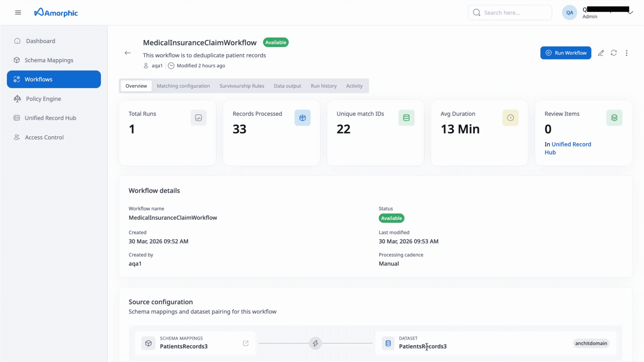Click the Run Workflow button
644x362 pixels.
coord(566,53)
